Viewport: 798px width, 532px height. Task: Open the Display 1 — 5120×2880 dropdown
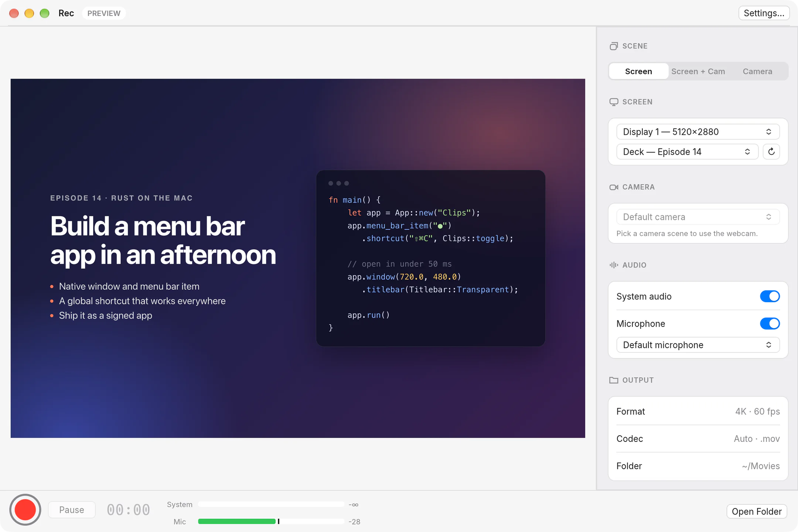point(698,132)
